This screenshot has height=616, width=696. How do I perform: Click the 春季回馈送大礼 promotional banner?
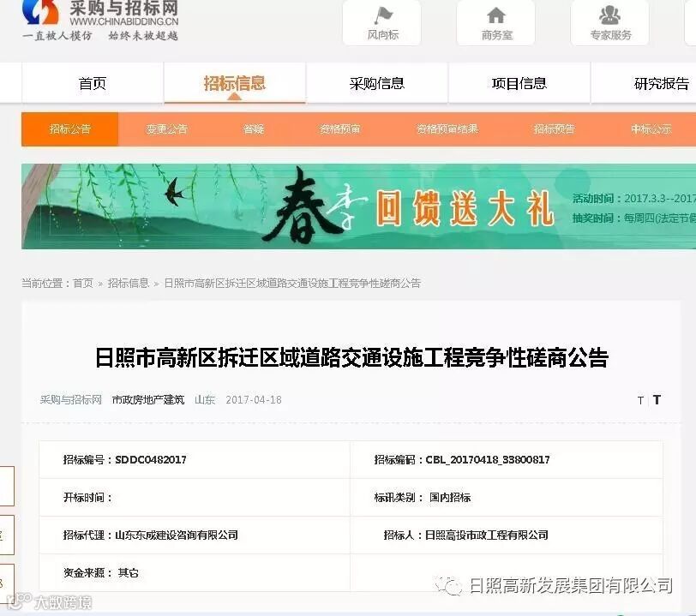click(358, 206)
